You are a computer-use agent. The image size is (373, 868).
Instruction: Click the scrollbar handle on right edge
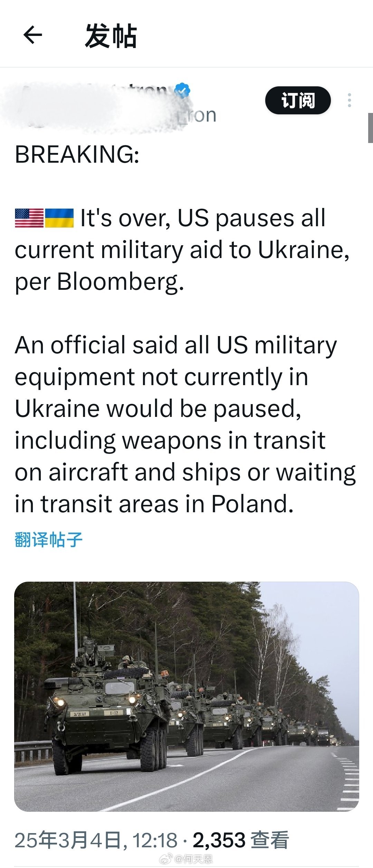370,128
